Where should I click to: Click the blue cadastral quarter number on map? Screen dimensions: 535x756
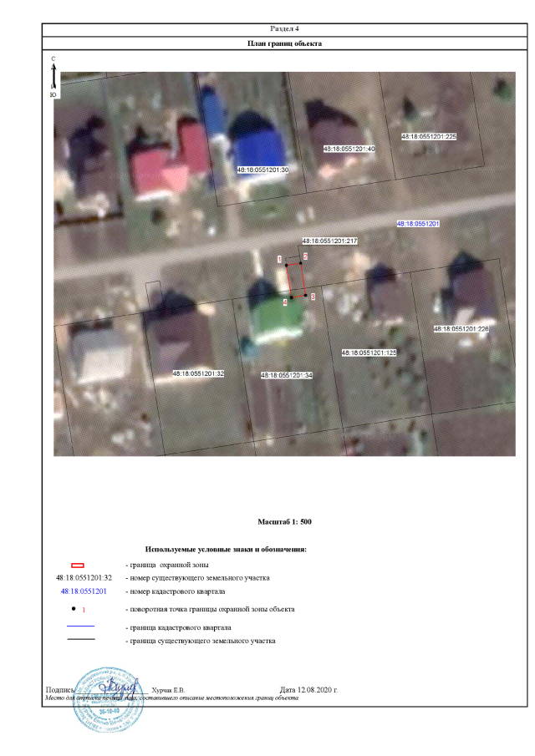point(418,224)
